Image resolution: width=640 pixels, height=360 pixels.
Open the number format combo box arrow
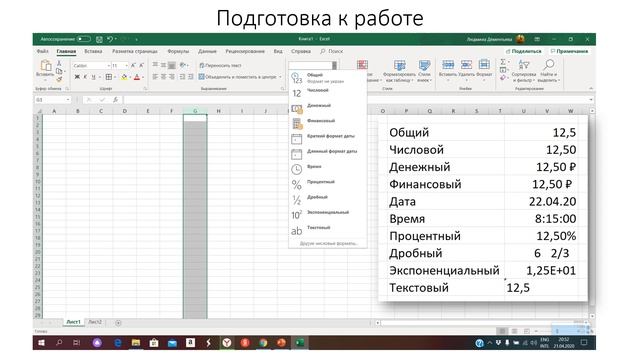pos(334,65)
